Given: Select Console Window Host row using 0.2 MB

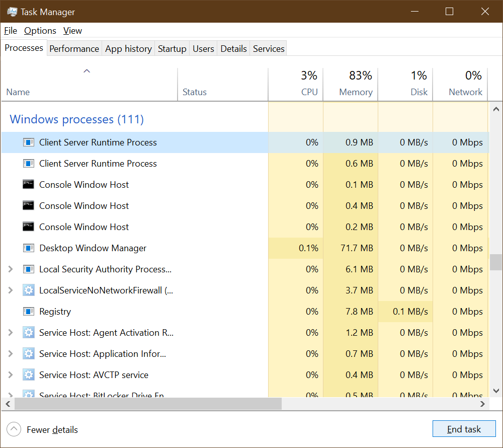Looking at the screenshot, I should pos(245,227).
